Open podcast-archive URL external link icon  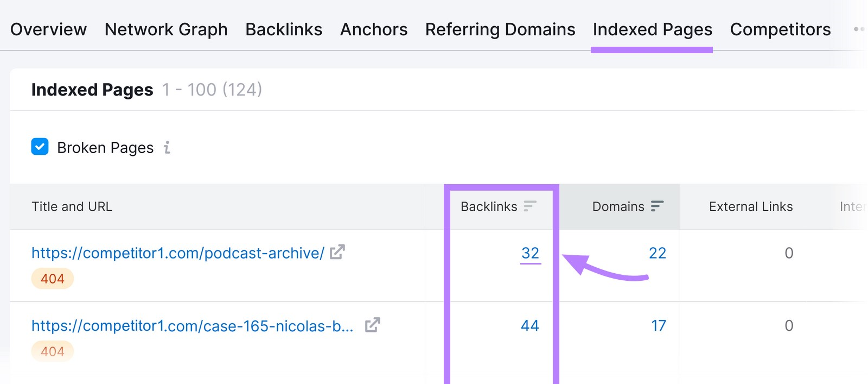pos(337,252)
